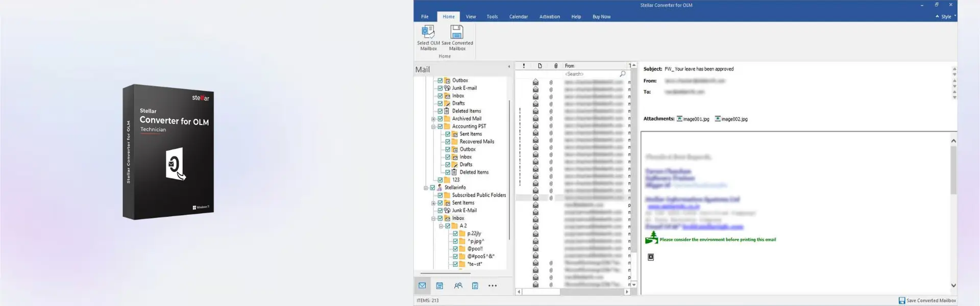Toggle the checkbox for folder 123

440,180
